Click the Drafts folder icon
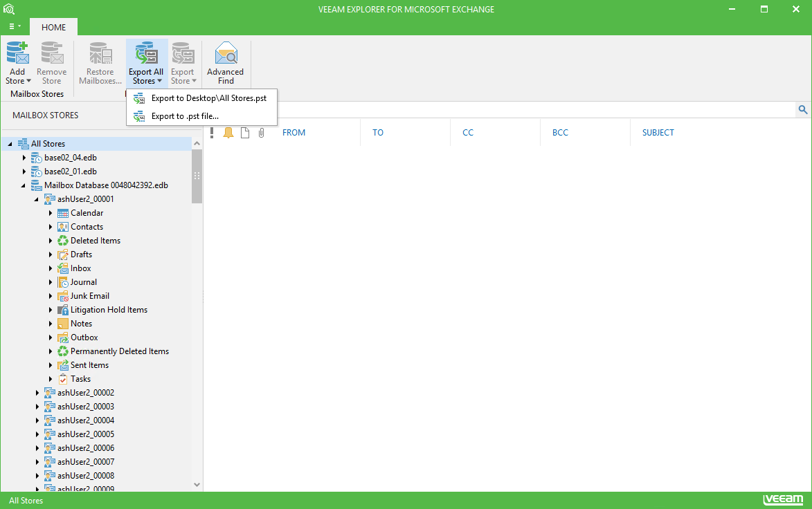 (63, 254)
